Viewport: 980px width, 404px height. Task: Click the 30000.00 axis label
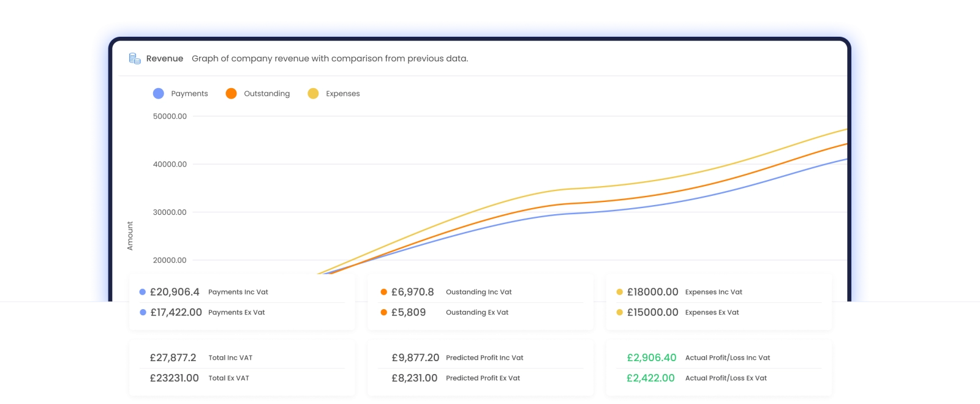(x=170, y=212)
